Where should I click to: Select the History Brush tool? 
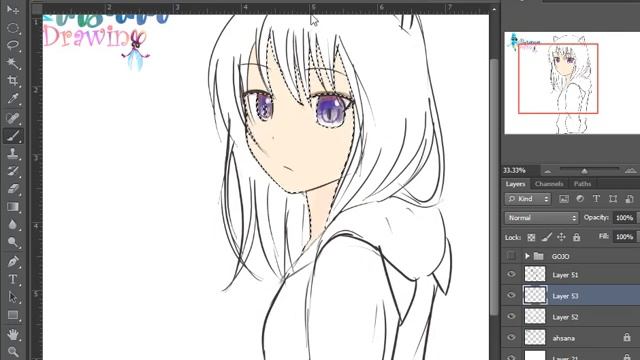[x=13, y=171]
